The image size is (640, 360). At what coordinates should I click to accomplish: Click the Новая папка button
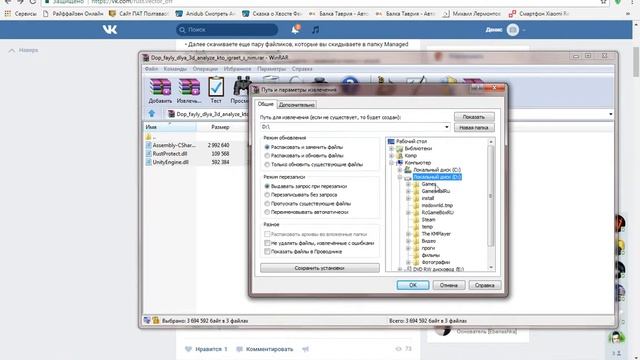(x=474, y=128)
